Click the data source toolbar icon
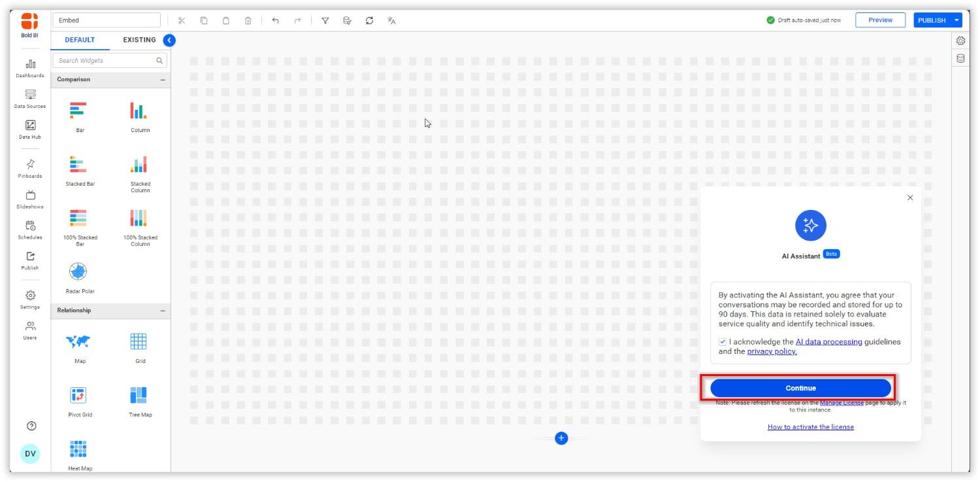This screenshot has height=482, width=980. (347, 20)
